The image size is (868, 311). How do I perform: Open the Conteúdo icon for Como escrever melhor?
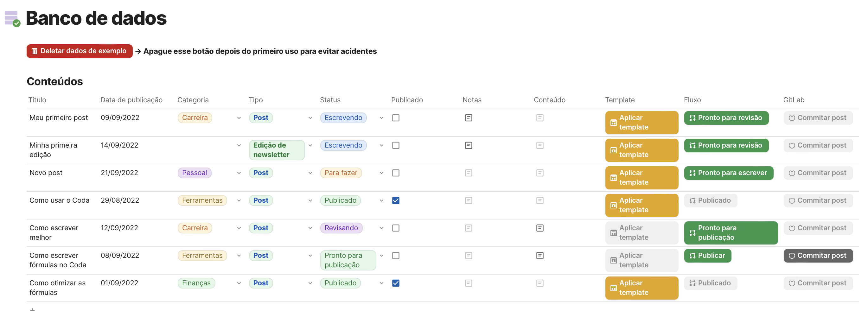click(540, 228)
